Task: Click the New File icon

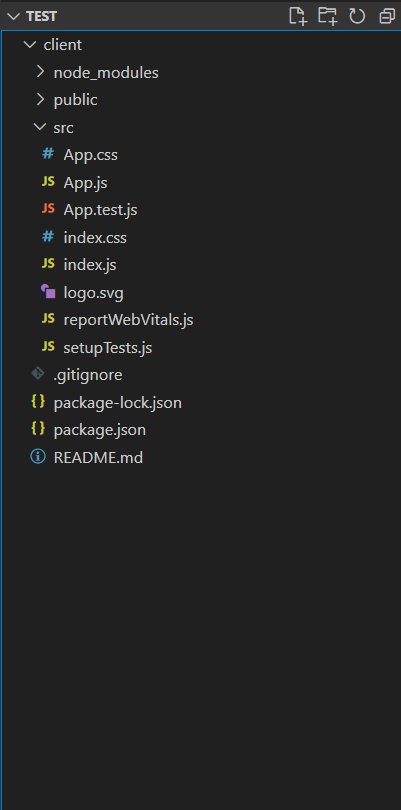Action: (298, 16)
